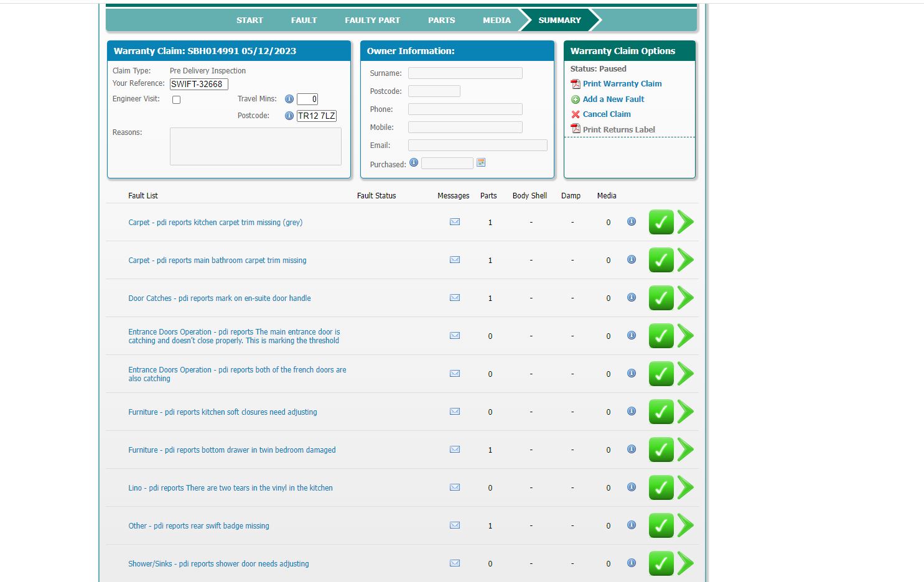Click green checkmark for twin bedroom drawer fault
Image resolution: width=924 pixels, height=582 pixels.
pos(661,450)
